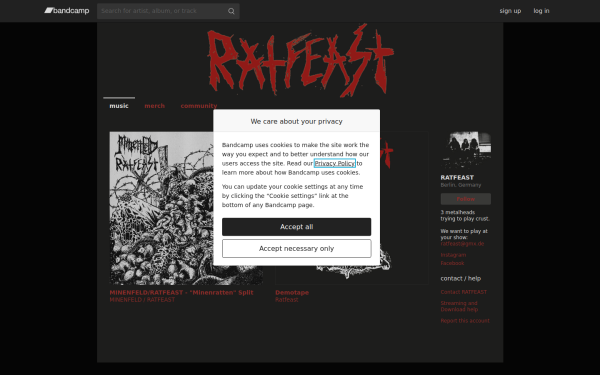
Task: Open the band's Facebook link
Action: coord(452,263)
